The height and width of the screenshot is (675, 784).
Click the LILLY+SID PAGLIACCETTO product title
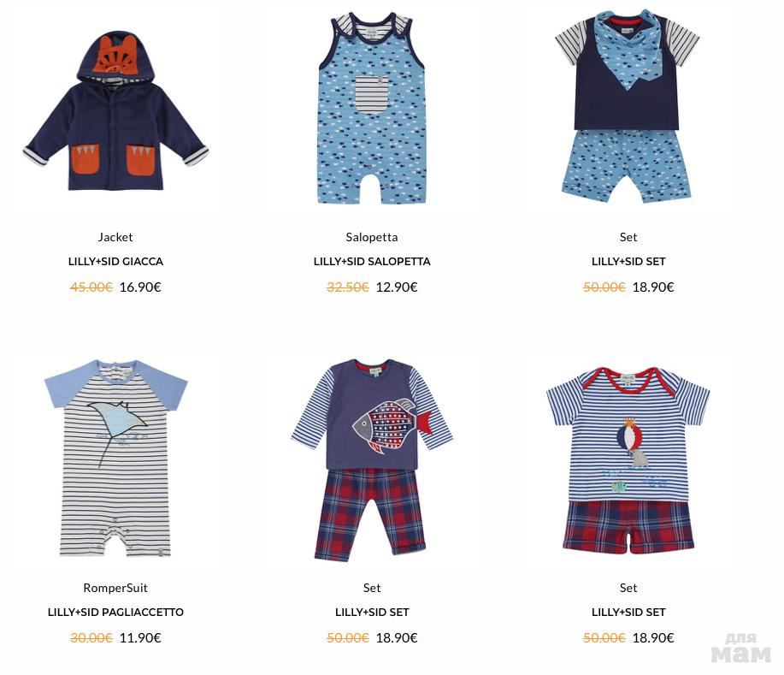115,612
